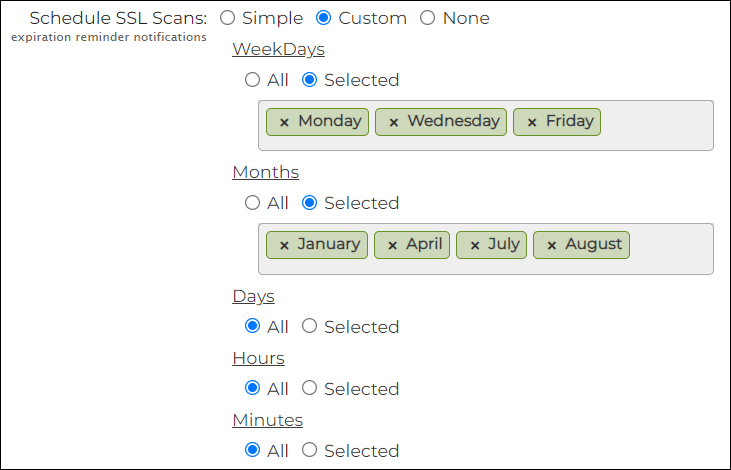Remove the August tag via its x icon
The width and height of the screenshot is (731, 470).
(x=551, y=245)
